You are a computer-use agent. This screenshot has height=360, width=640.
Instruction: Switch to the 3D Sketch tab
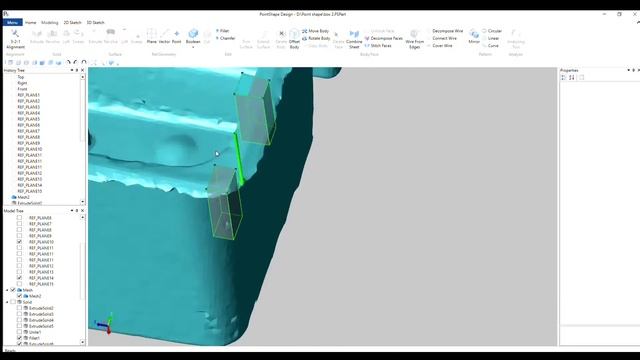click(x=96, y=22)
